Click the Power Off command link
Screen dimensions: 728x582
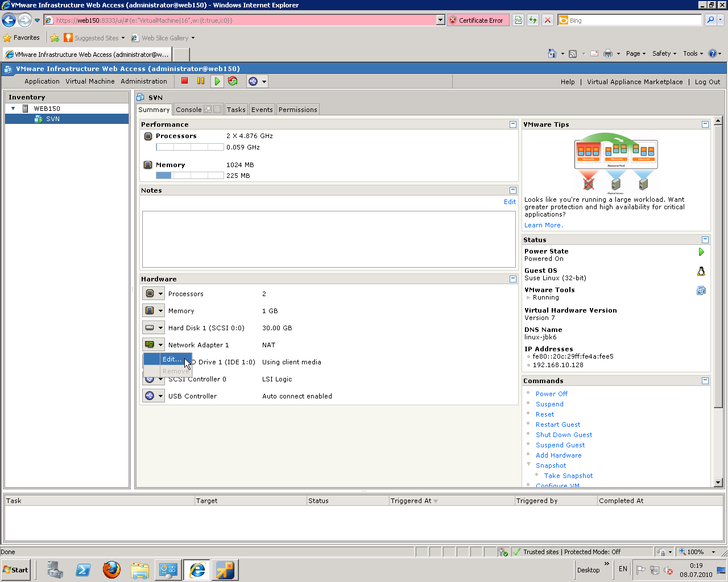pos(552,394)
